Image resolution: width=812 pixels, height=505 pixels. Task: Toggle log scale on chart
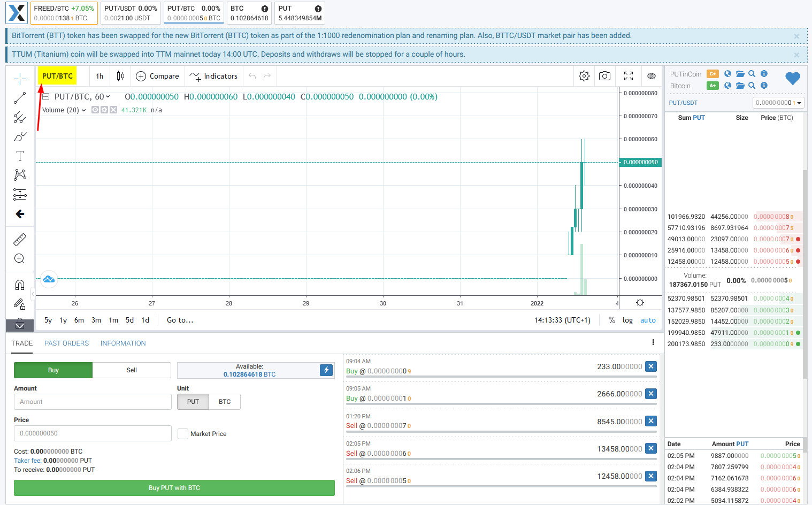pos(627,320)
